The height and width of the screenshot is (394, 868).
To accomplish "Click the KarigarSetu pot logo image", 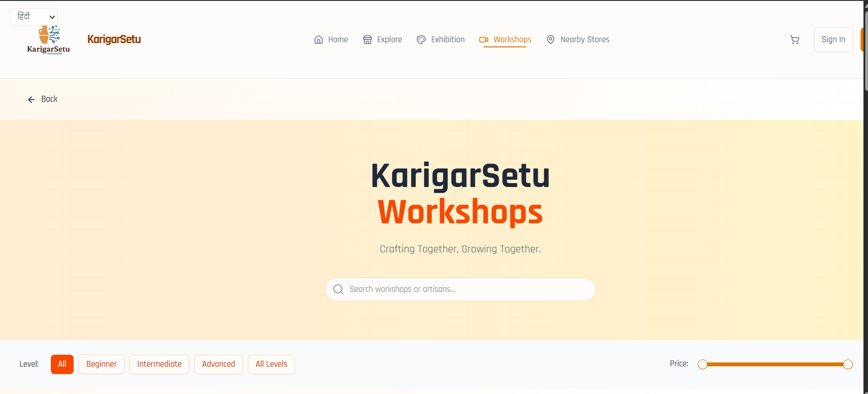I will point(49,40).
